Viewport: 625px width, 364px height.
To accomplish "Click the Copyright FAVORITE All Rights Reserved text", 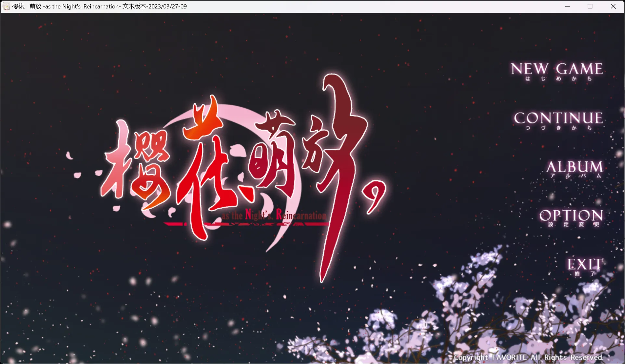I will pyautogui.click(x=528, y=357).
